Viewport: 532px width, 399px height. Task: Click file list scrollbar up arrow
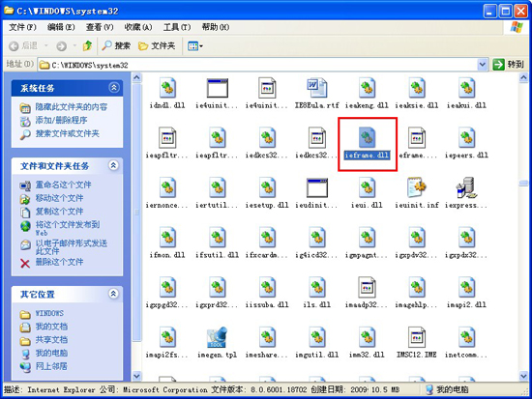coord(523,77)
